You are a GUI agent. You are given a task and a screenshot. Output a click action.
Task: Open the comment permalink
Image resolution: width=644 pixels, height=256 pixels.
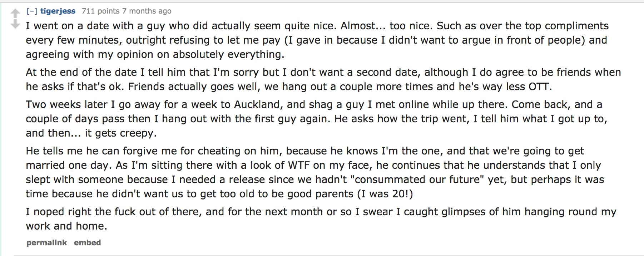point(46,243)
